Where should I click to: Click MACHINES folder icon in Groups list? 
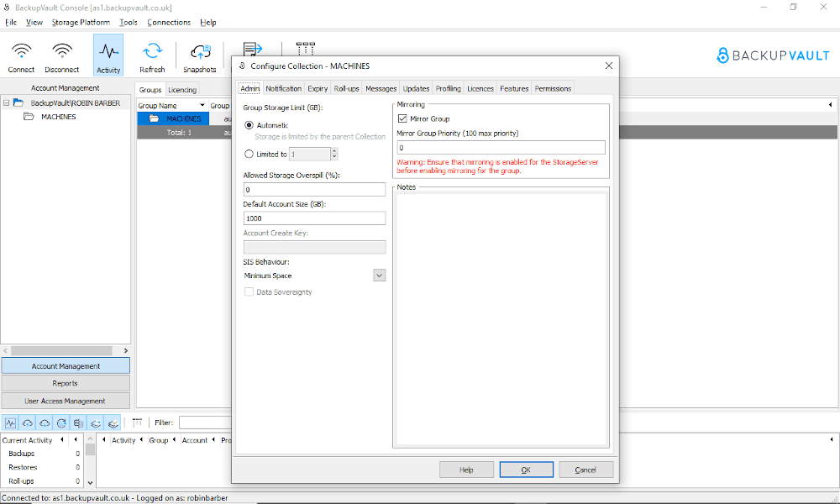pos(155,118)
